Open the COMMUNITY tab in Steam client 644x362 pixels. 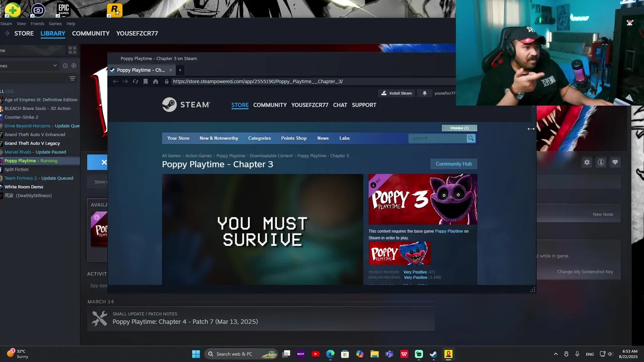[x=91, y=33]
